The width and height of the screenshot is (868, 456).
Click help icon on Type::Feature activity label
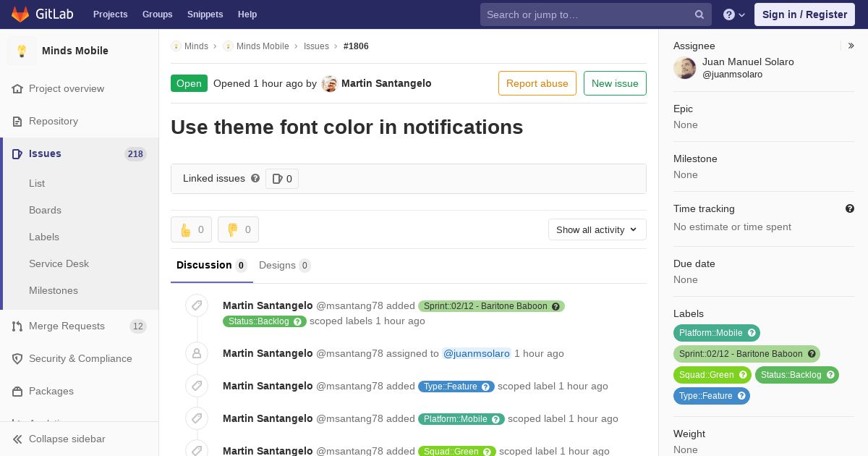pyautogui.click(x=486, y=387)
